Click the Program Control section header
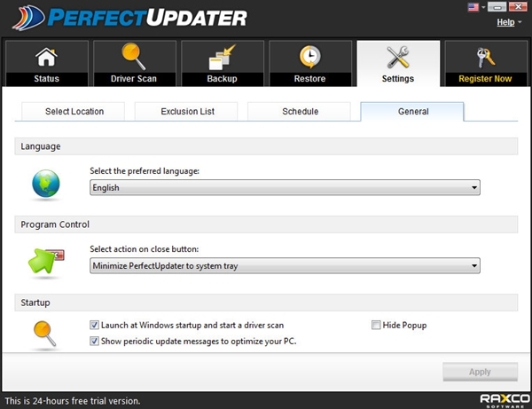Screen dimensions: 532x409 pyautogui.click(x=266, y=224)
